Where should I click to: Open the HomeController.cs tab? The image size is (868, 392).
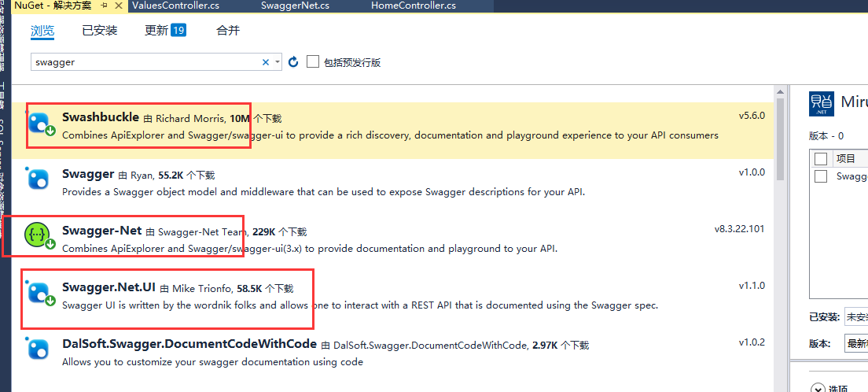point(414,6)
